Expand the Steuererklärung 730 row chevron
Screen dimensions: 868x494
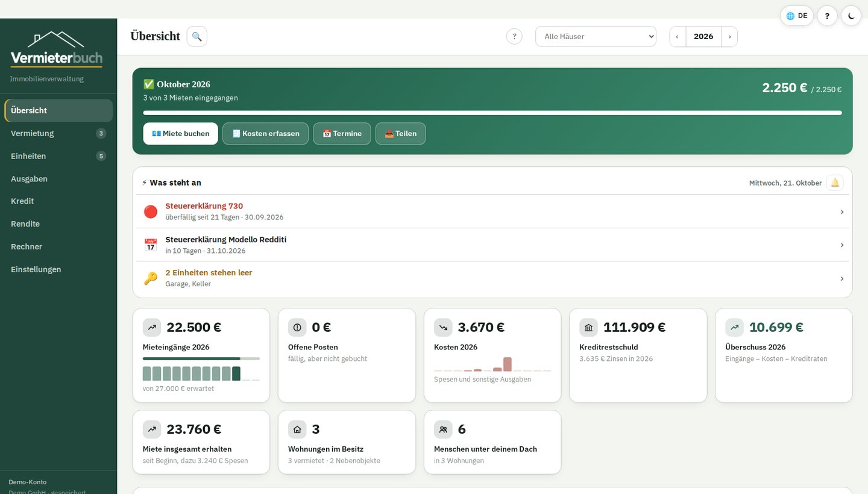point(842,212)
